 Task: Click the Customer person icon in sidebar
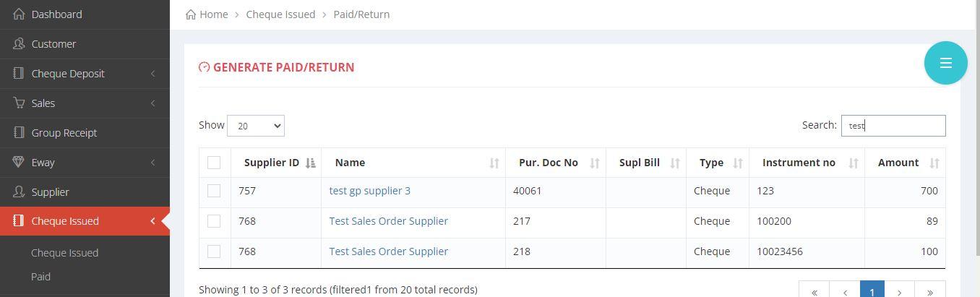coord(19,44)
